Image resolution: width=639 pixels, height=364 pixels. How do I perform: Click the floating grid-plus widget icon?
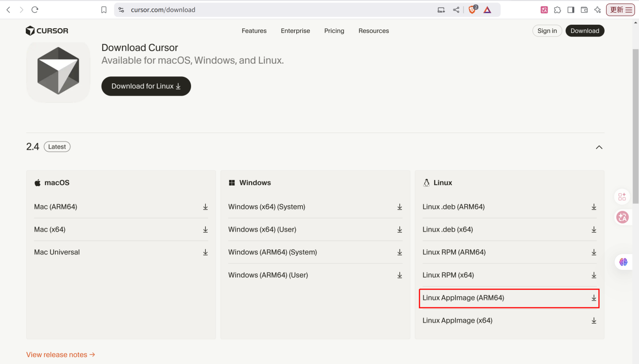point(622,197)
